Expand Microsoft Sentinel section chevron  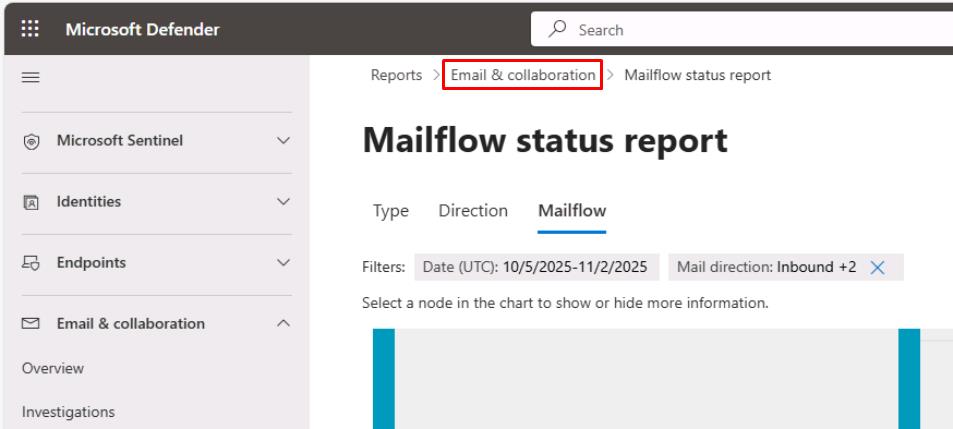point(283,141)
